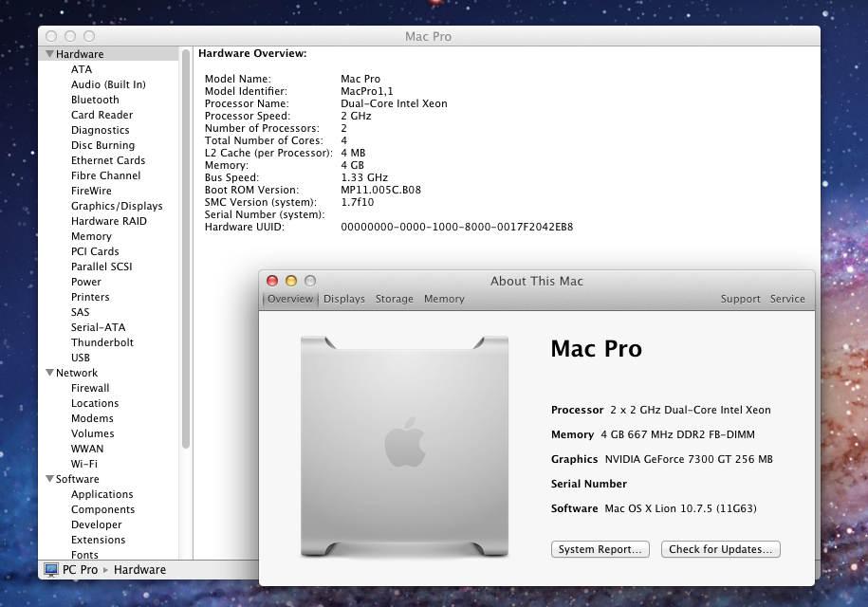Select ATA in the Hardware list
The height and width of the screenshot is (607, 868).
(x=82, y=69)
